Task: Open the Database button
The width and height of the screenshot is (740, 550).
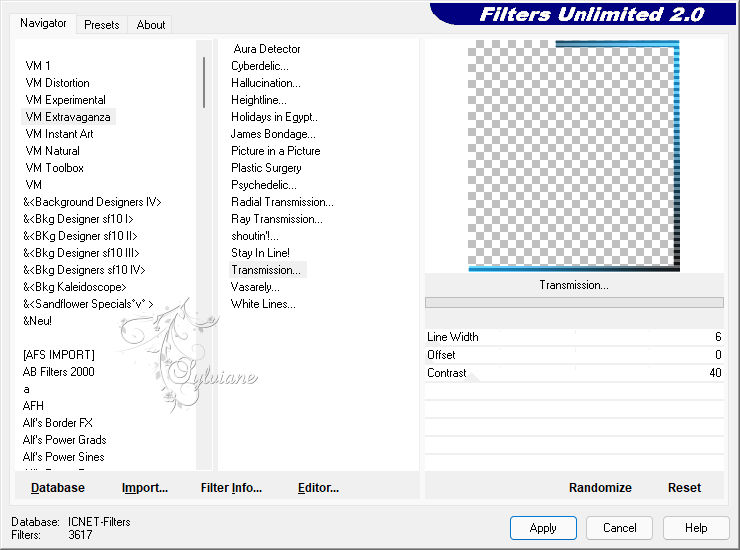Action: click(58, 488)
